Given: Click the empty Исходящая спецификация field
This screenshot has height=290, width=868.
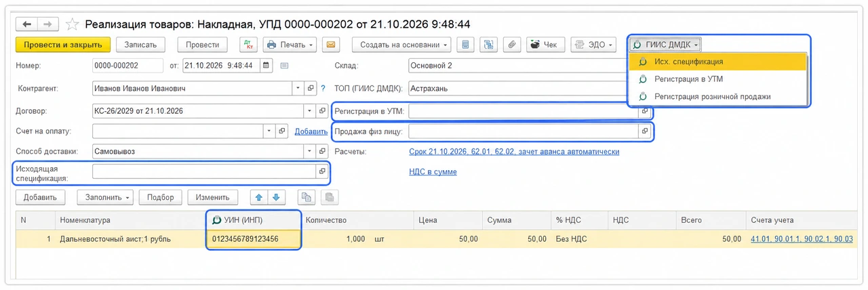Looking at the screenshot, I should pyautogui.click(x=204, y=171).
